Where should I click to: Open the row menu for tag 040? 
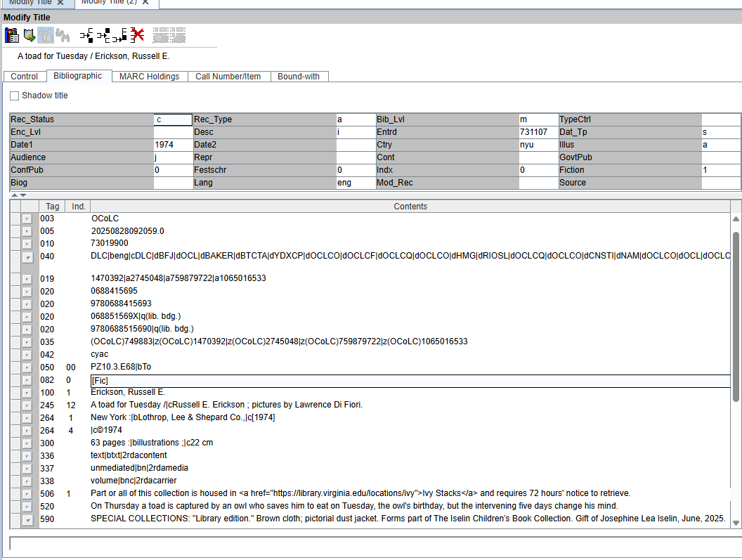pyautogui.click(x=28, y=257)
